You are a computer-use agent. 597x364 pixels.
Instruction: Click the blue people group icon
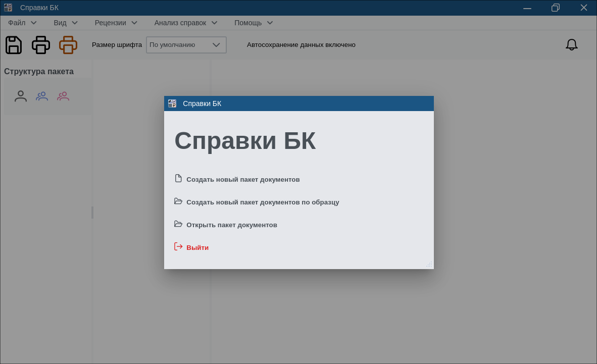(x=42, y=96)
